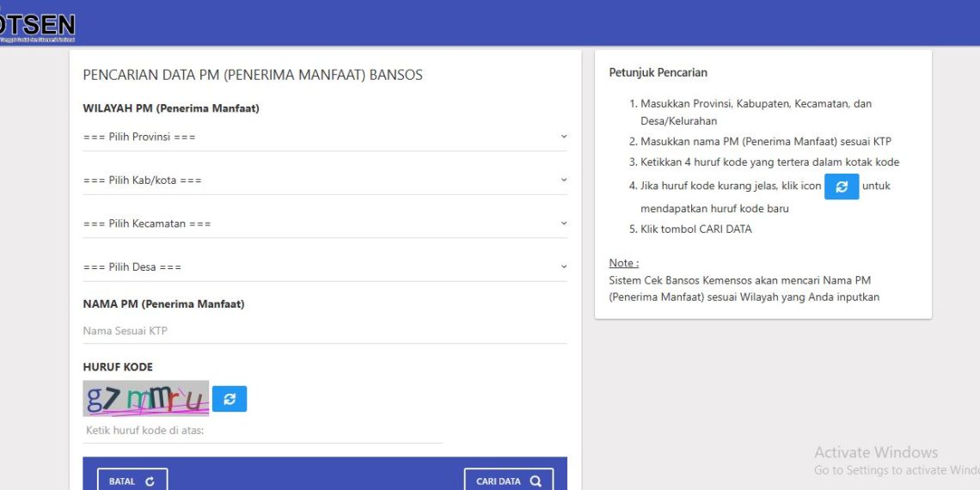The width and height of the screenshot is (980, 490).
Task: Click the reset arrow icon in BATAL
Action: [150, 482]
